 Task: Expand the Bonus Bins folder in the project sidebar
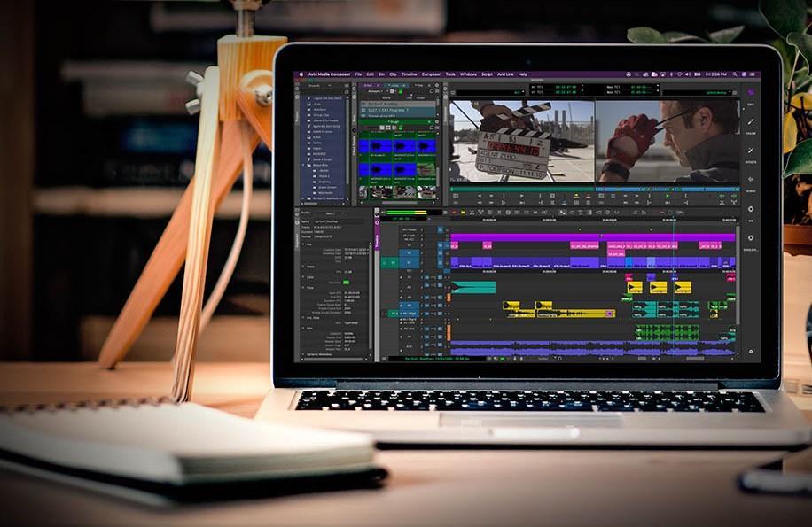(x=304, y=165)
